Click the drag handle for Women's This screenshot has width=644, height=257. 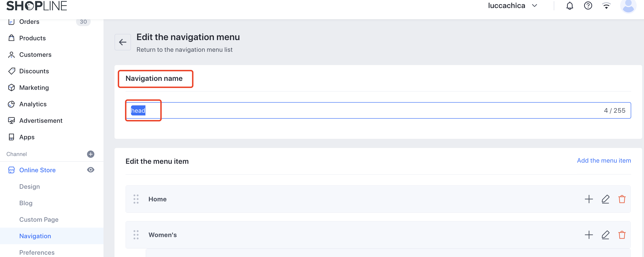[x=136, y=235]
